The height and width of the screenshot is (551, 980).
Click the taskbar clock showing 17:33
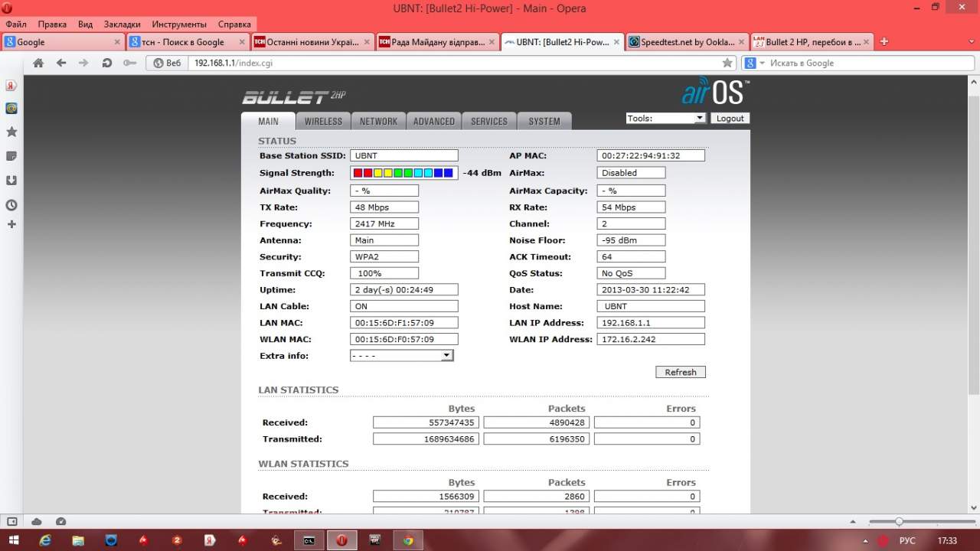click(x=947, y=540)
